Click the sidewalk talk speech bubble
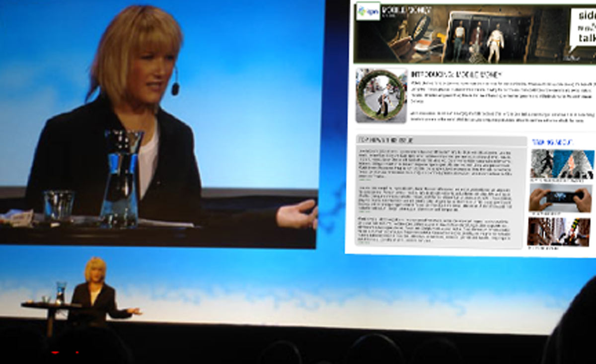The width and height of the screenshot is (596, 364). pos(582,28)
